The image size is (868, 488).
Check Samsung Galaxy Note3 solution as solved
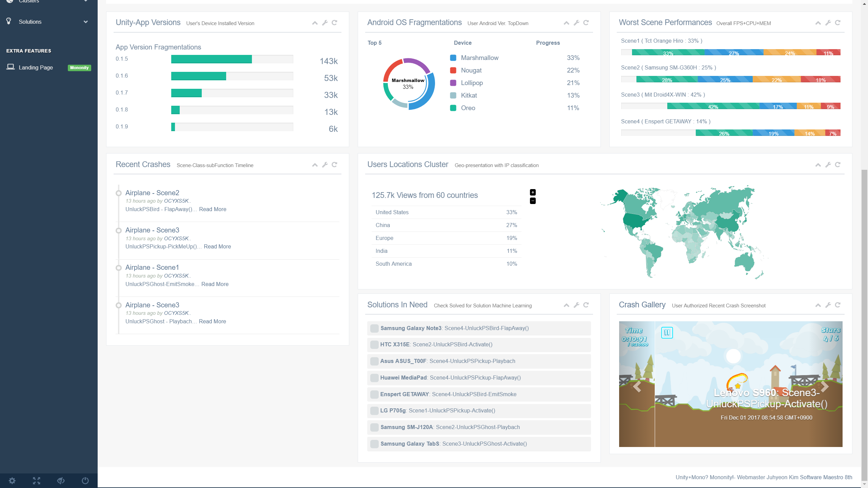[x=374, y=328]
